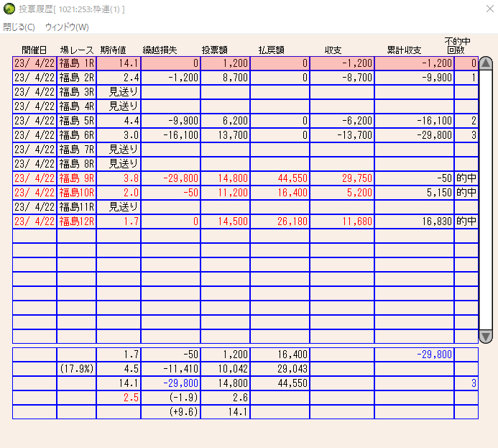Click the 11,680 balance cell
Image resolution: width=498 pixels, height=448 pixels.
pyautogui.click(x=342, y=221)
